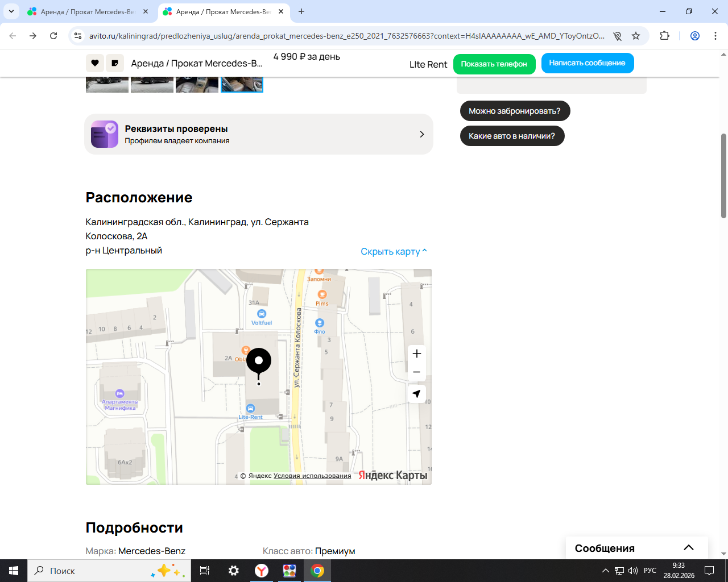Viewport: 728px width, 582px height.
Task: Locate me using map arrow icon
Action: point(417,394)
